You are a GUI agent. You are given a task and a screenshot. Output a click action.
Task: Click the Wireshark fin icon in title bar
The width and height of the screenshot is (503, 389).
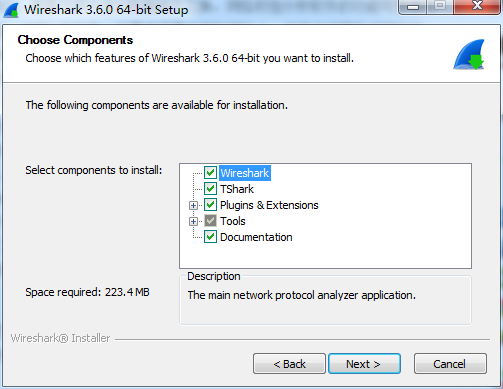pos(11,10)
